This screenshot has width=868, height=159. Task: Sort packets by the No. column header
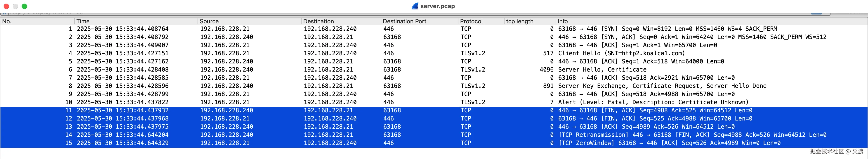[x=37, y=21]
